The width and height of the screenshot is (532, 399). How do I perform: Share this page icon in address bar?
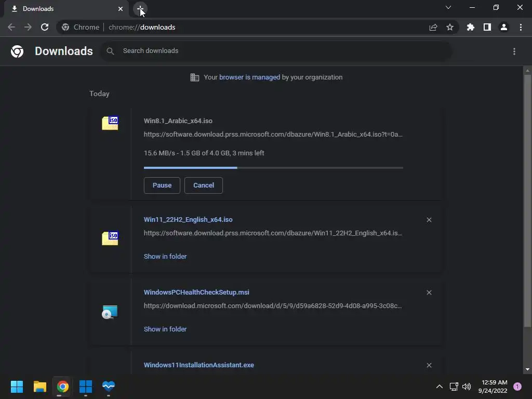point(433,27)
